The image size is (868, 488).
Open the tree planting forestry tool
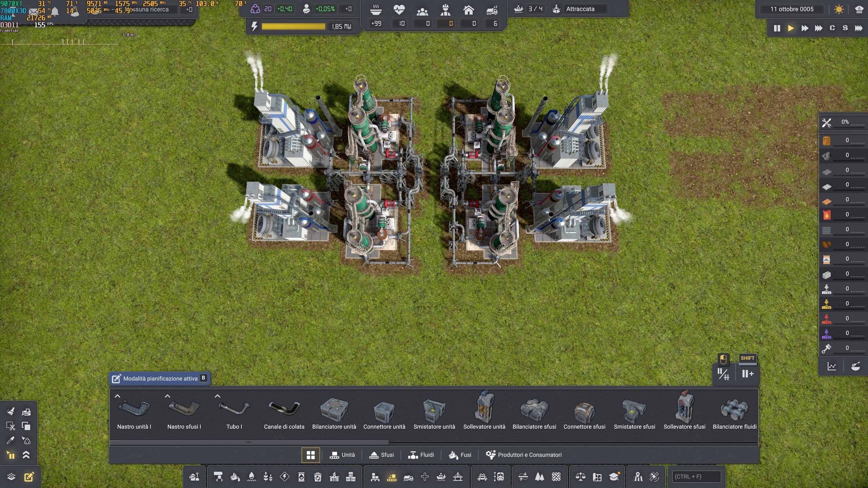tap(539, 477)
